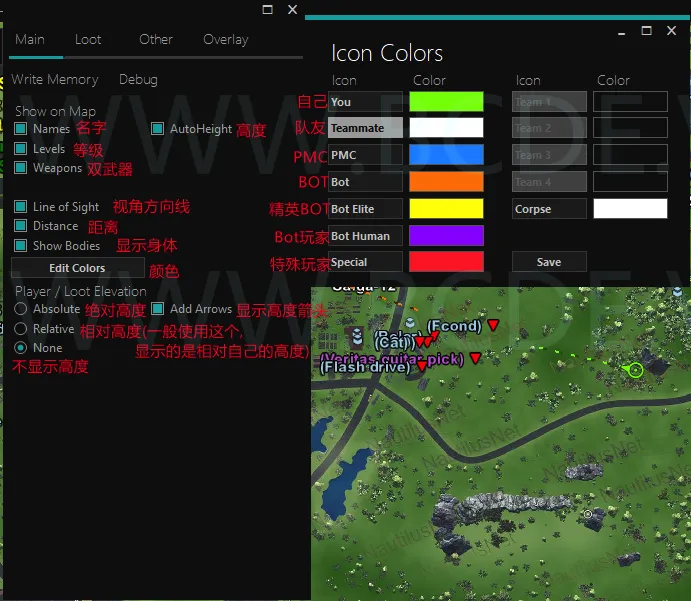Select the Absolute elevation radio button
Screen dimensions: 691x601
(x=20, y=309)
